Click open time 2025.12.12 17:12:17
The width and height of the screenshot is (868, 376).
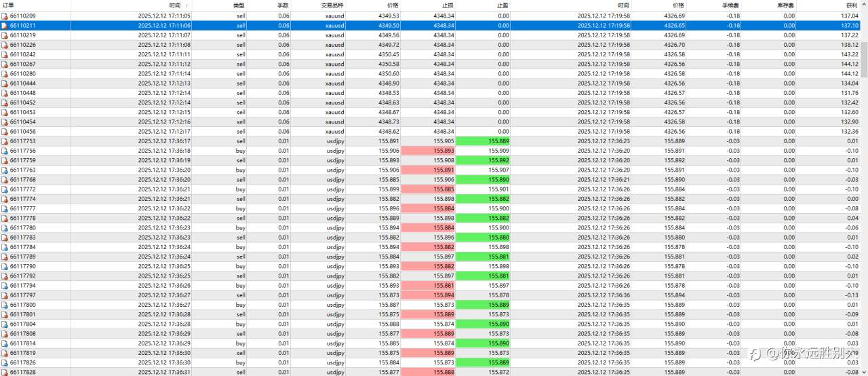pyautogui.click(x=164, y=131)
